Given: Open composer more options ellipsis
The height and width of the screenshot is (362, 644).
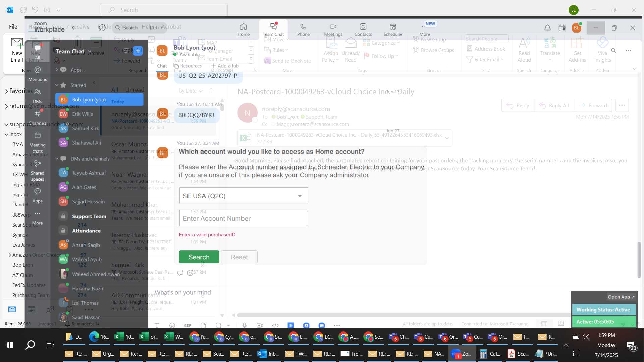Looking at the screenshot, I should point(337,325).
